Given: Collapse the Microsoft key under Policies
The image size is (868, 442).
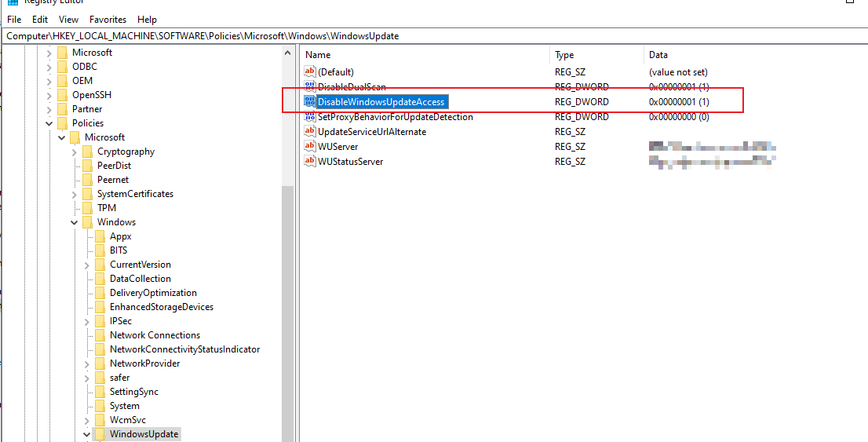Looking at the screenshot, I should pos(61,137).
